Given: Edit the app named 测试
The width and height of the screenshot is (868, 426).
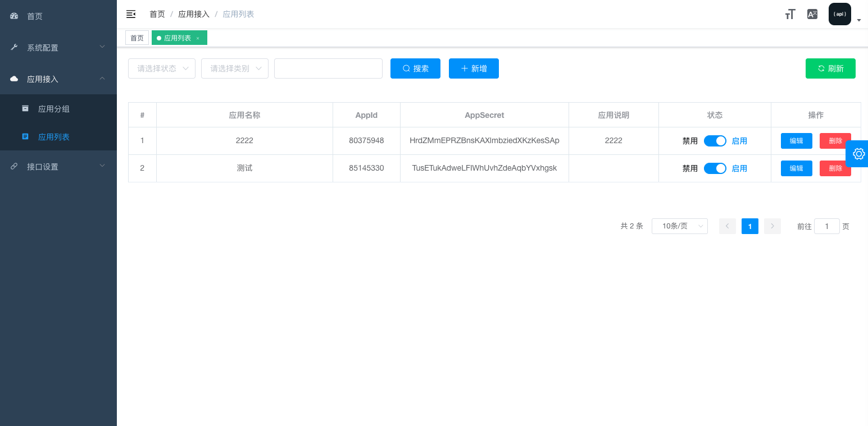Looking at the screenshot, I should 797,168.
